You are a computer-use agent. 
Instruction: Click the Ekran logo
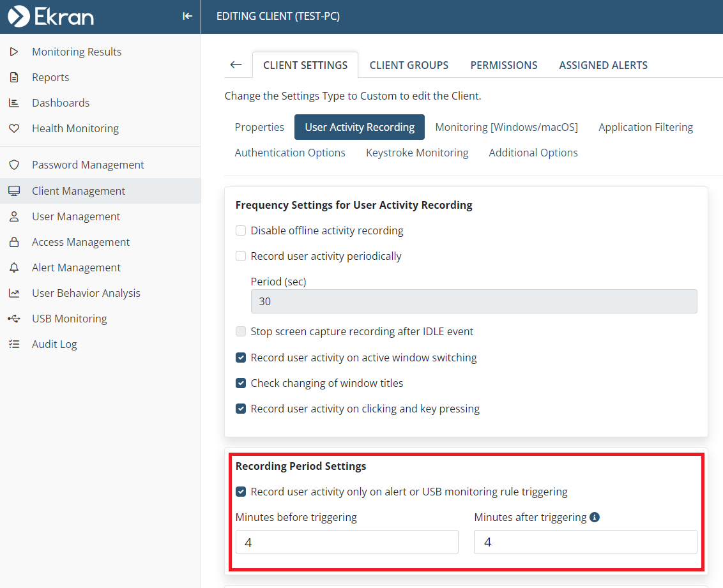[x=50, y=16]
